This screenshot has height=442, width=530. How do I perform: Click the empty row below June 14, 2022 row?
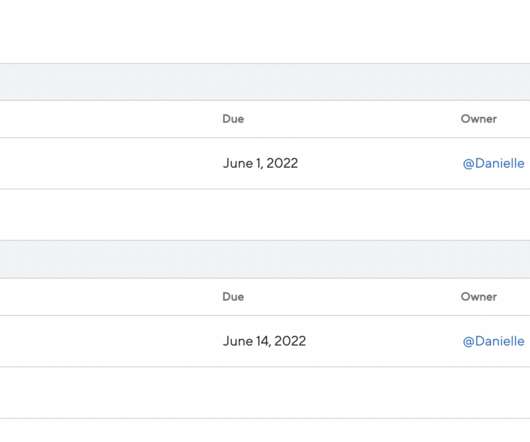point(265,393)
